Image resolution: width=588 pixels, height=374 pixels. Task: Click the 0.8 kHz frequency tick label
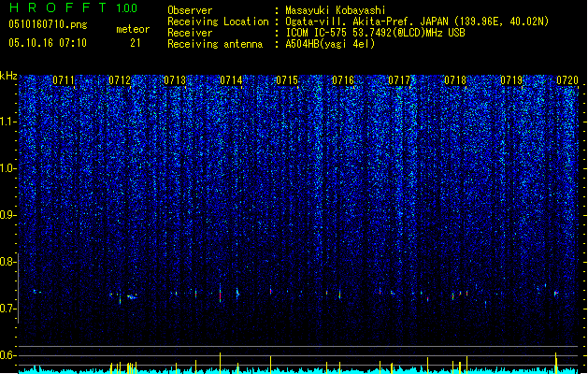[x=7, y=262]
